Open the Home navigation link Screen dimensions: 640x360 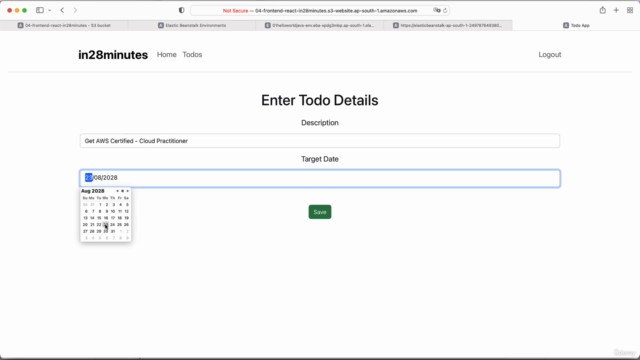(x=167, y=55)
